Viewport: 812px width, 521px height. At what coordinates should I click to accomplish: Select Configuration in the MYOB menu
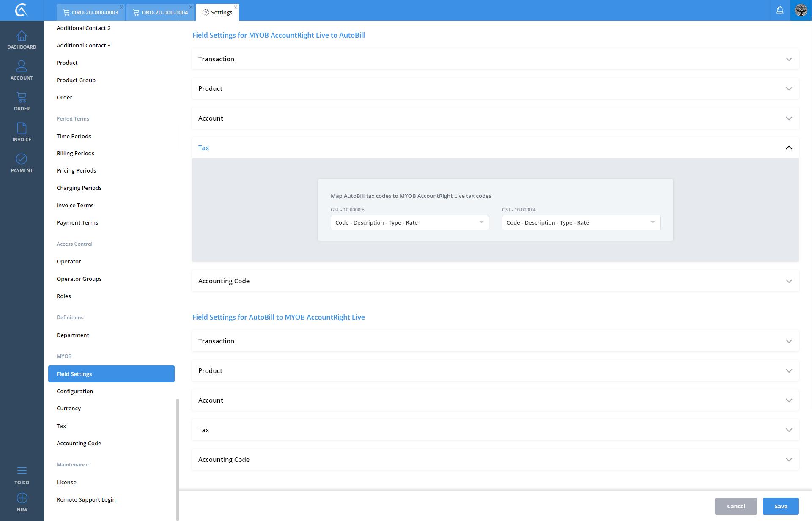pos(75,391)
